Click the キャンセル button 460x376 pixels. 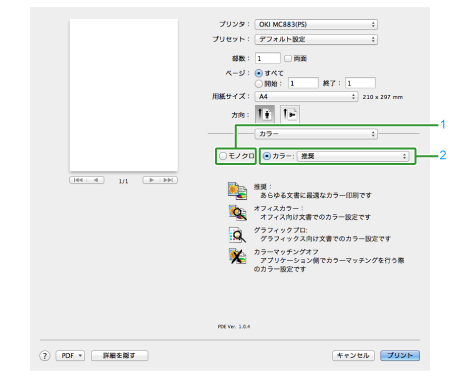pos(353,356)
